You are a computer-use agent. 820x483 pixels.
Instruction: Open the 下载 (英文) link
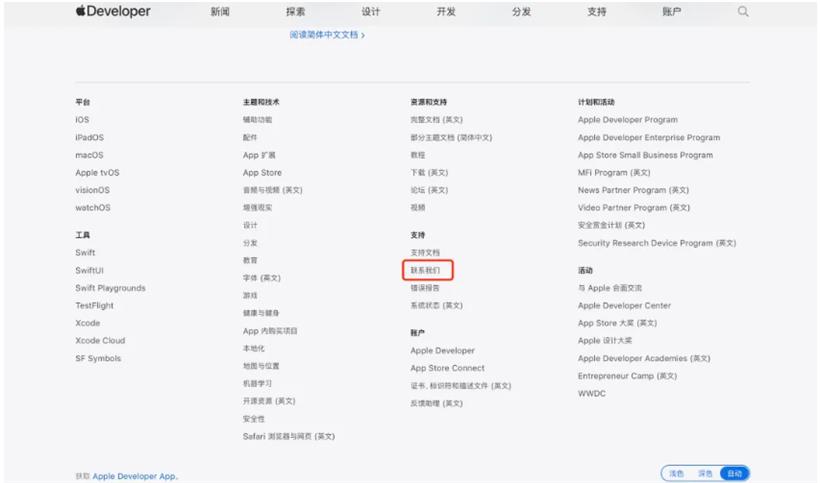point(429,172)
